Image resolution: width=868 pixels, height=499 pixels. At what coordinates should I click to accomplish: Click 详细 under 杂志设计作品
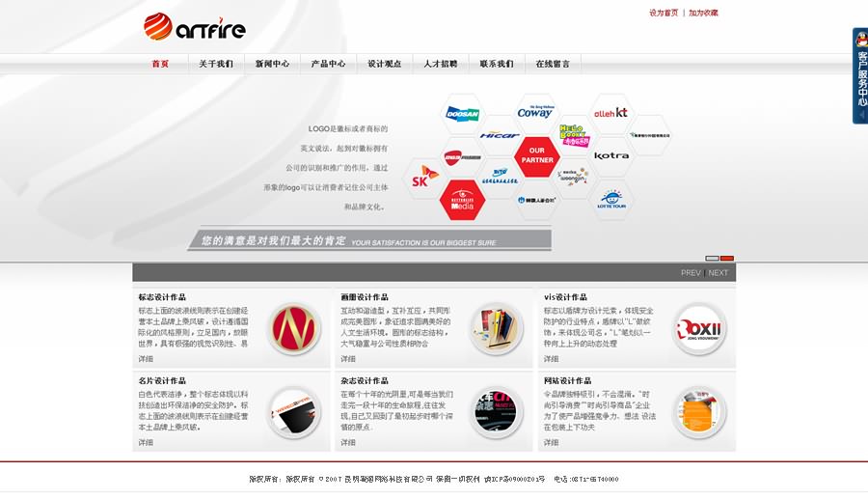click(347, 442)
